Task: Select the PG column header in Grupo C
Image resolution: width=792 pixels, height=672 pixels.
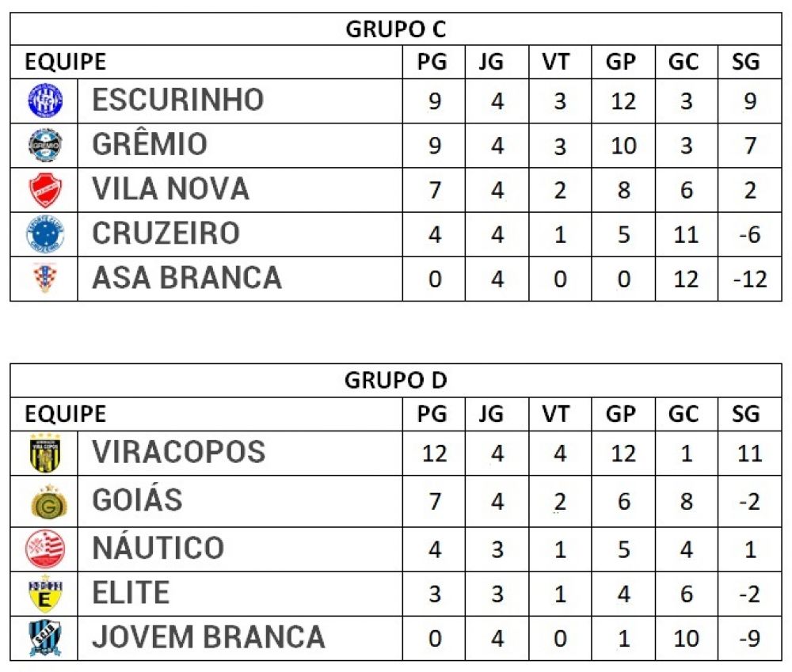Action: [x=433, y=62]
